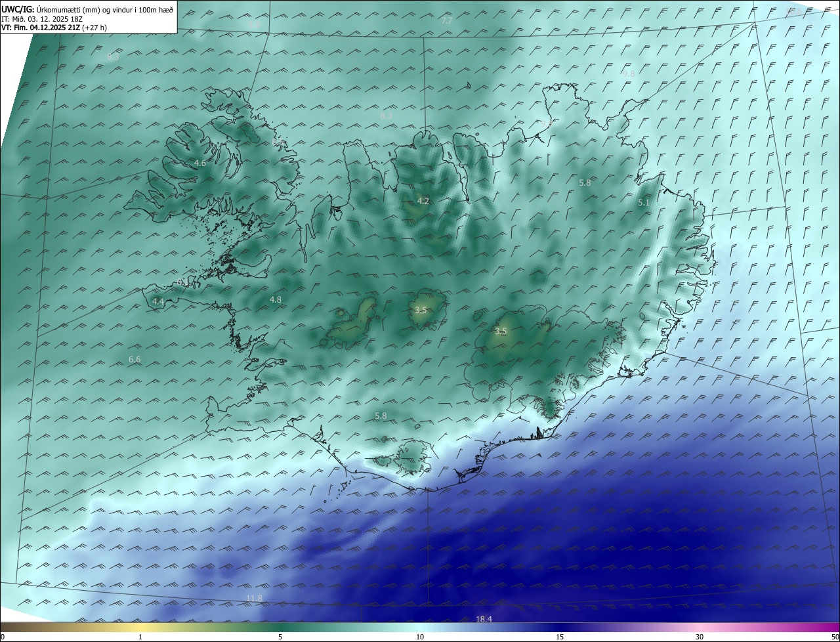Click the 5.1 value label on the map
The width and height of the screenshot is (840, 642).
pos(644,203)
